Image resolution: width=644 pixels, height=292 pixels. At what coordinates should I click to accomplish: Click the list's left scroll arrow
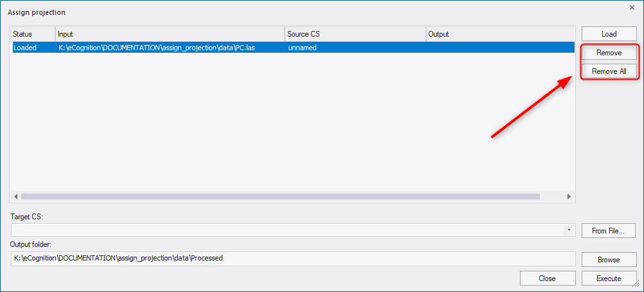point(15,196)
